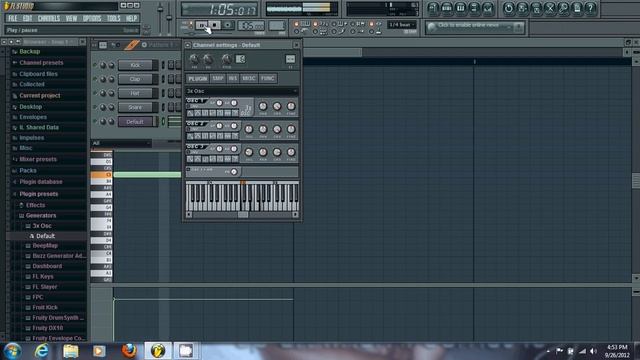Click the stop transport button
Screen dimensions: 640x360
[215, 25]
